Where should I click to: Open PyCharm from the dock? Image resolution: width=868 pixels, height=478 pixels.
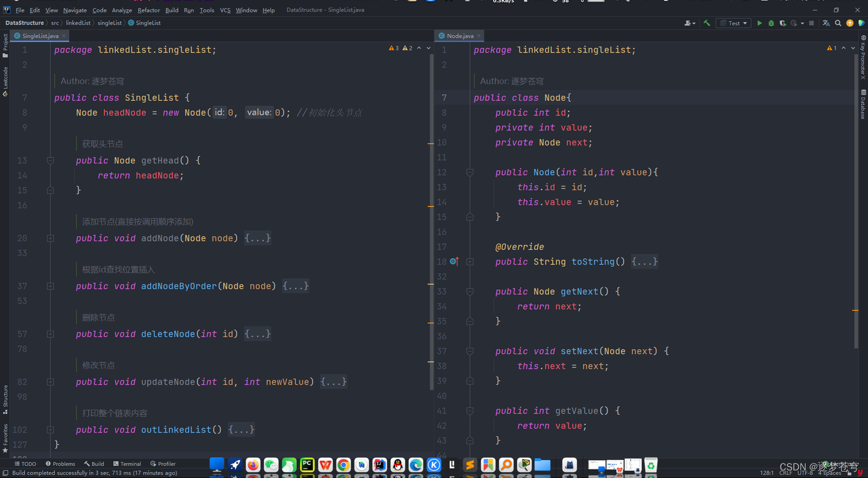coord(307,465)
